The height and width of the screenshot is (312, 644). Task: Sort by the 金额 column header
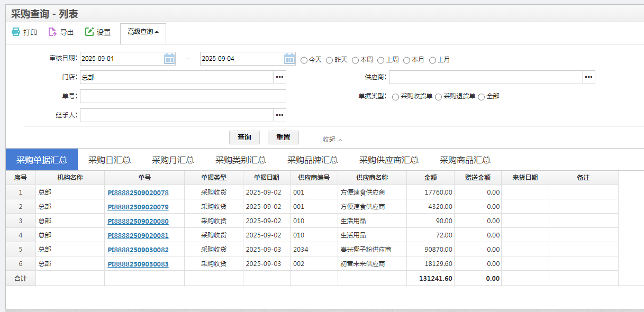(430, 178)
